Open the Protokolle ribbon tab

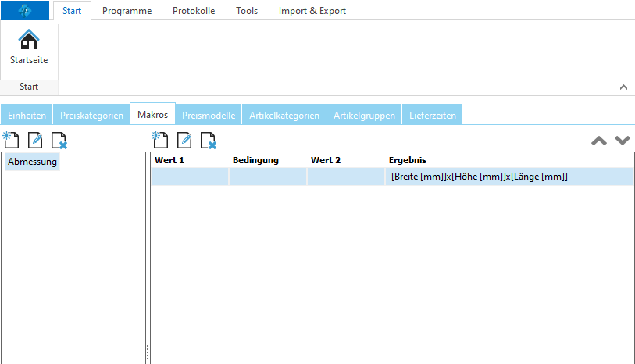click(x=194, y=11)
